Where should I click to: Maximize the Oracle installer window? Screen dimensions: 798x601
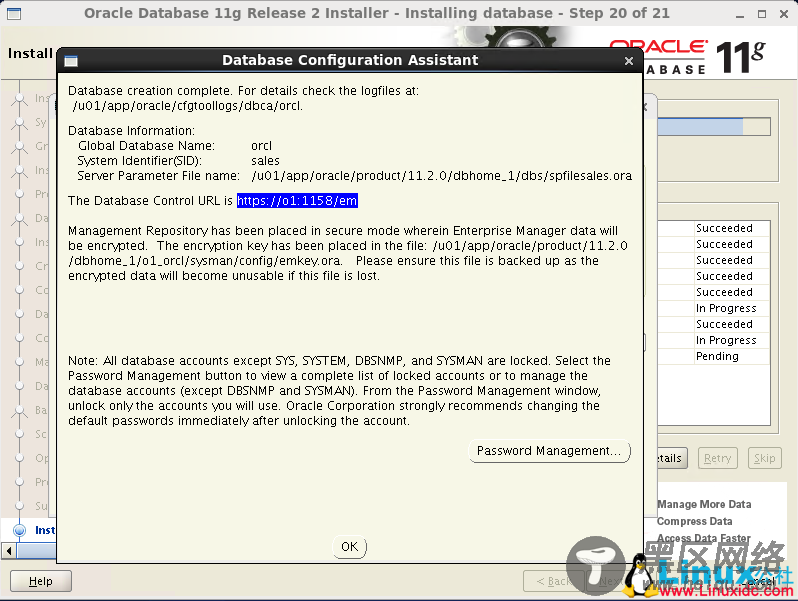pyautogui.click(x=762, y=14)
